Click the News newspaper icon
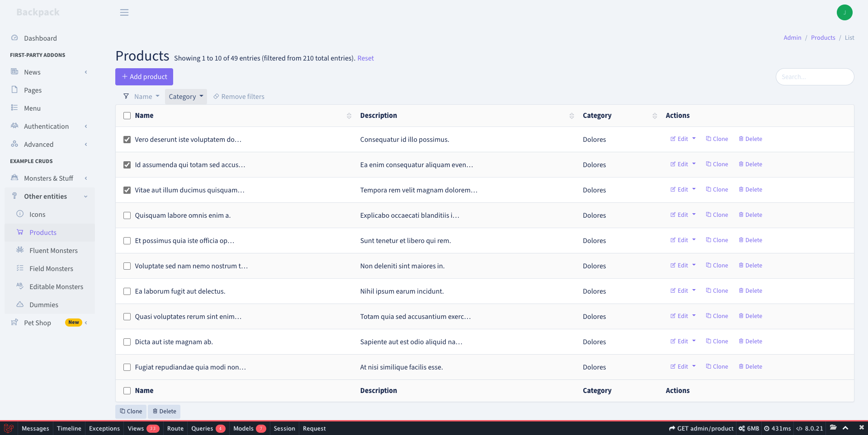Image resolution: width=868 pixels, height=435 pixels. click(x=14, y=72)
